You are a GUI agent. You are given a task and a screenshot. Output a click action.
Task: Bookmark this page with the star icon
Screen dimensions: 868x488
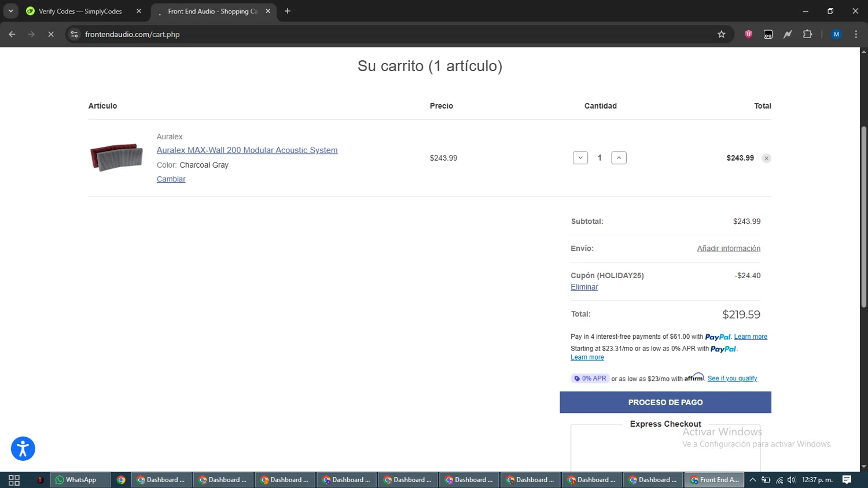point(721,34)
